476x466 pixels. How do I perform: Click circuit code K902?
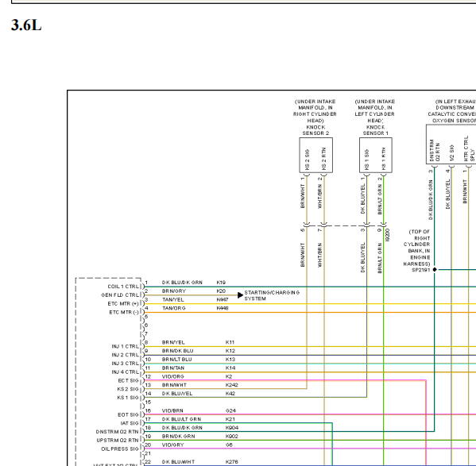tap(232, 437)
